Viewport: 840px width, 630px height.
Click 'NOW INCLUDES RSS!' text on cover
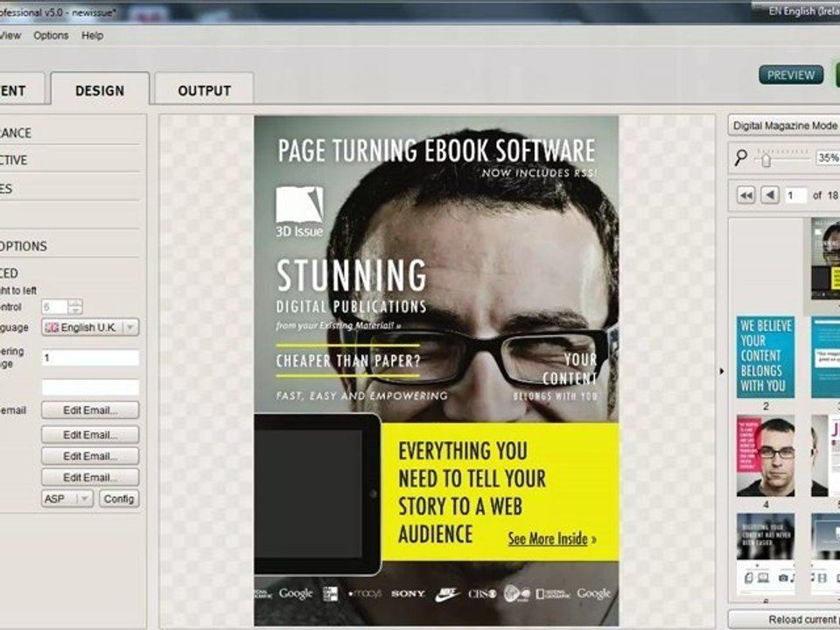click(538, 173)
